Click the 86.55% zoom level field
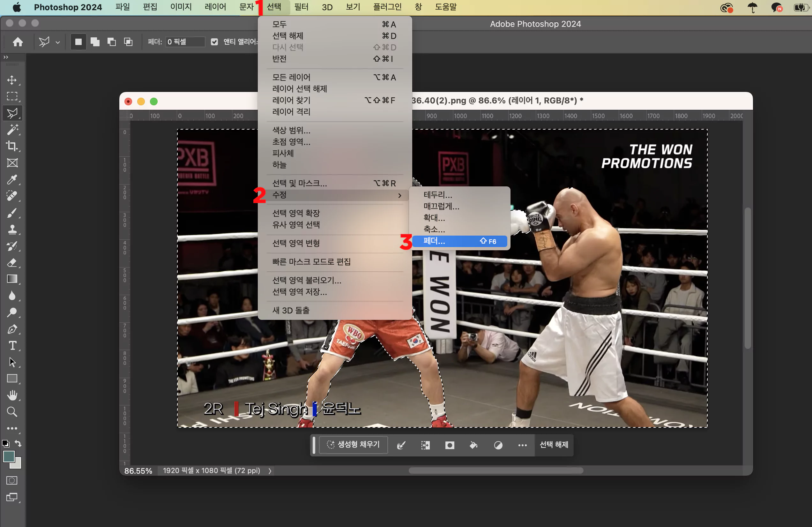 point(138,471)
